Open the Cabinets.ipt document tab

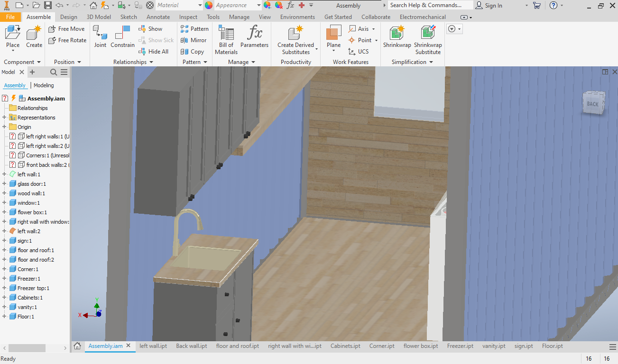tap(345, 346)
